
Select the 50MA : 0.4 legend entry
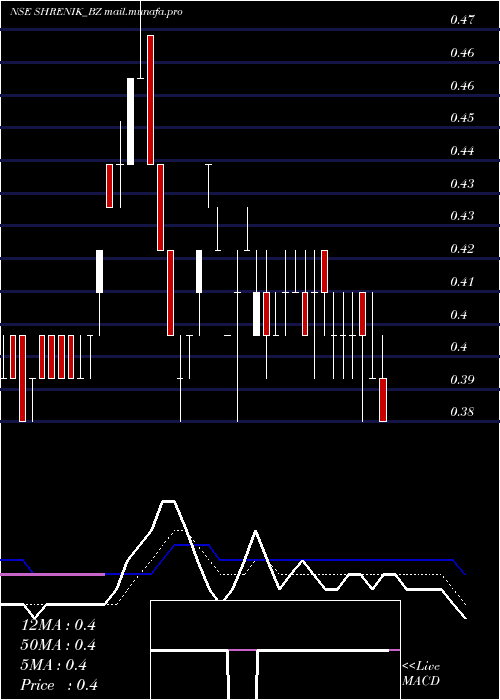58,645
